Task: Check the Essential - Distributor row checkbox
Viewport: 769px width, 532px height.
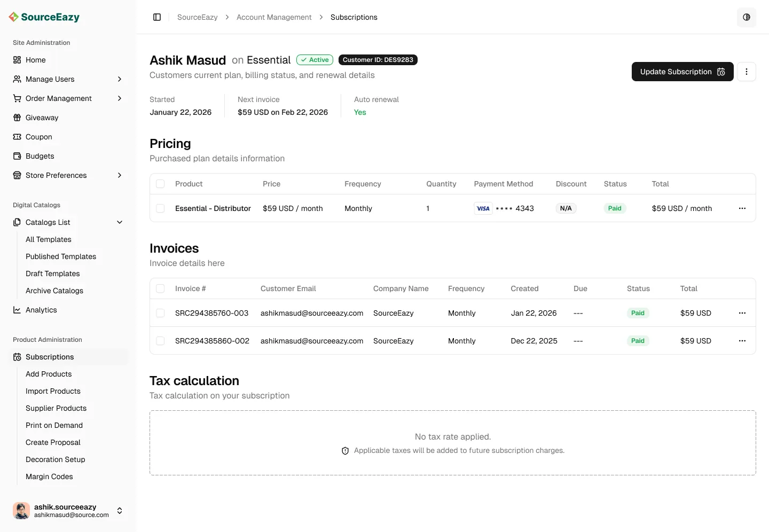Action: (160, 208)
